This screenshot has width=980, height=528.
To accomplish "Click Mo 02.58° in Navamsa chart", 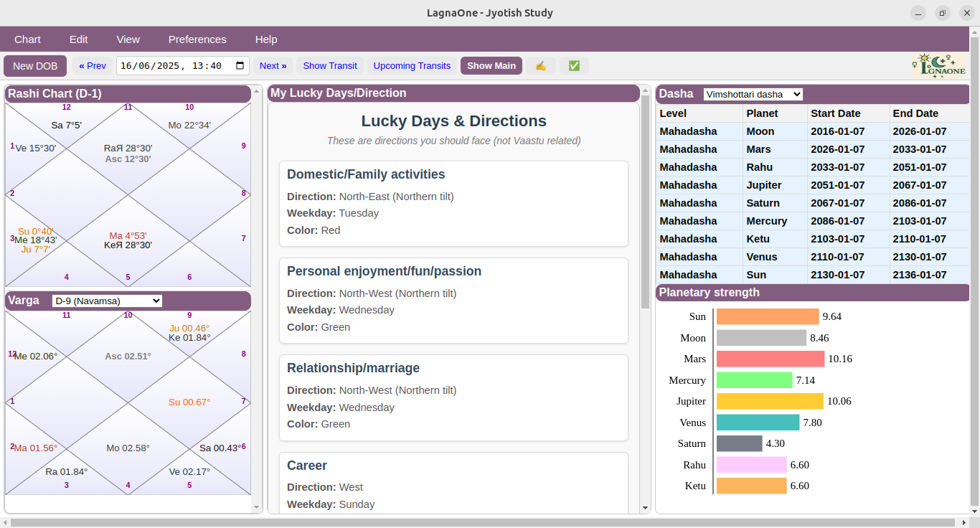I will point(128,448).
